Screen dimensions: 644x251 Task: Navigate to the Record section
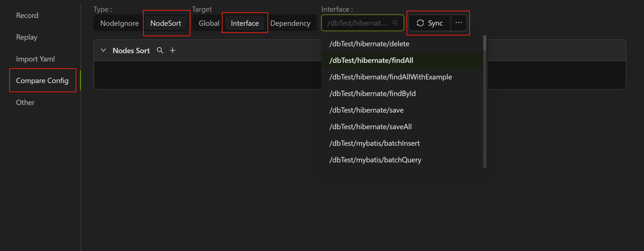click(27, 15)
